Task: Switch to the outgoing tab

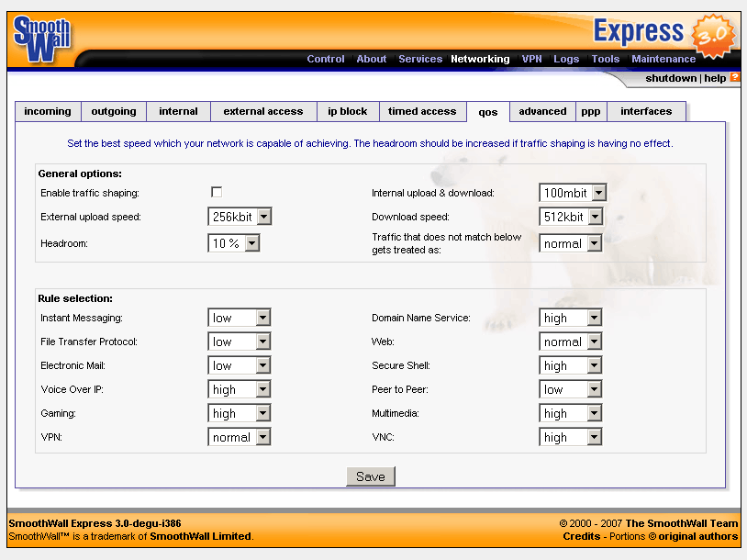Action: [114, 111]
